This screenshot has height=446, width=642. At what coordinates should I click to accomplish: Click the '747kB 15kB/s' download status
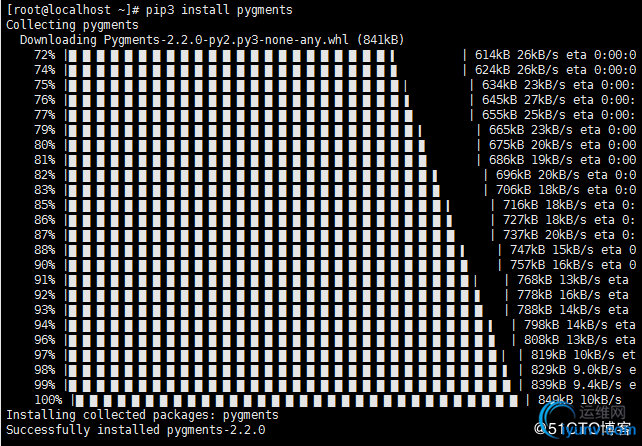pyautogui.click(x=551, y=250)
